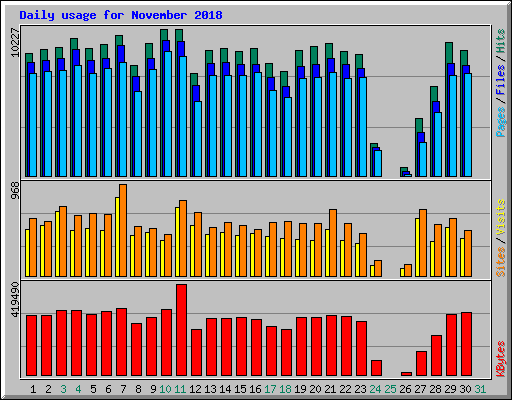Click the 968 axis label
The image size is (512, 400).
point(15,191)
